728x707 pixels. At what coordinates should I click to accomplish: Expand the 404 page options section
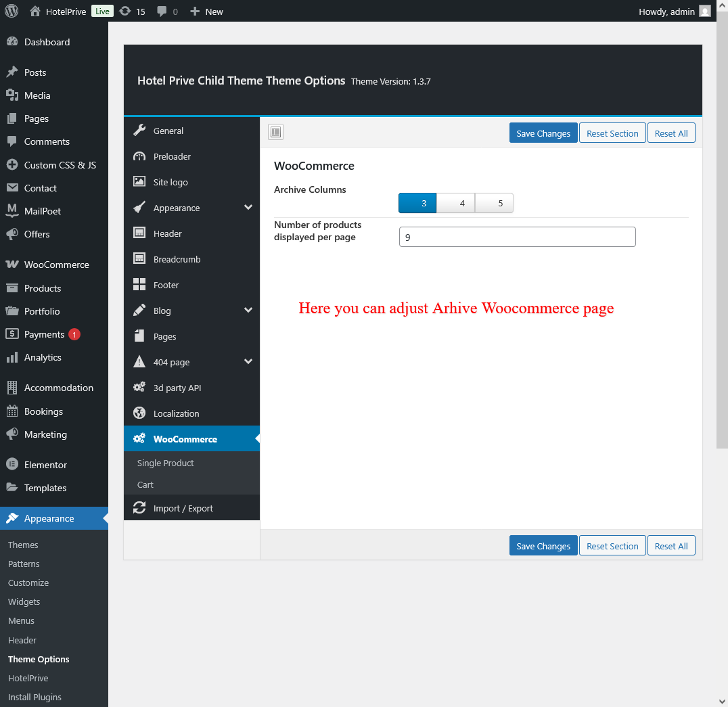[x=248, y=362]
